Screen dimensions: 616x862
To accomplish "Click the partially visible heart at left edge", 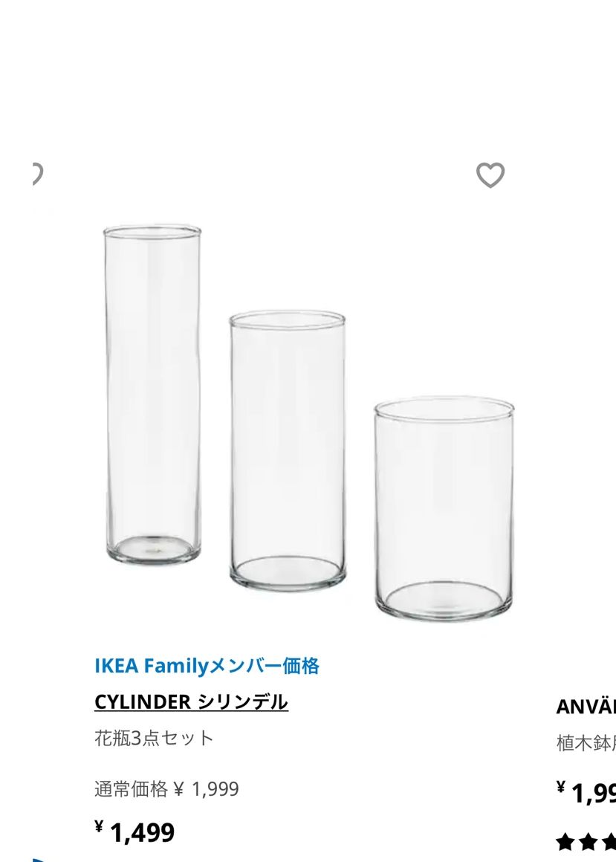I will click(36, 175).
